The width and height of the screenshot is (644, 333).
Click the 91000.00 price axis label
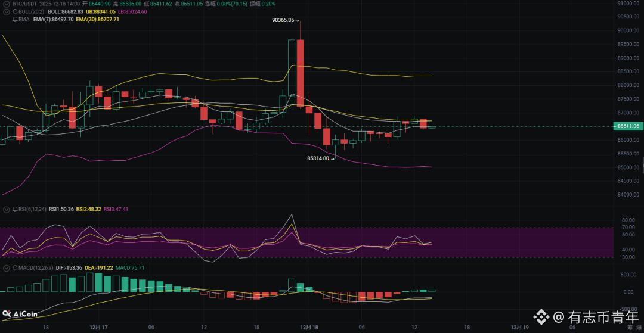629,4
